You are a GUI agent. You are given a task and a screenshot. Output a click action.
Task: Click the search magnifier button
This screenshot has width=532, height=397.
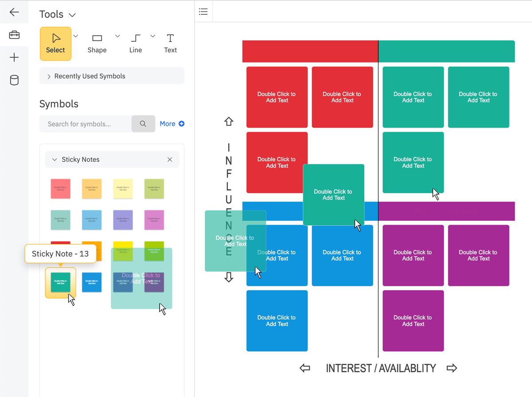(143, 124)
